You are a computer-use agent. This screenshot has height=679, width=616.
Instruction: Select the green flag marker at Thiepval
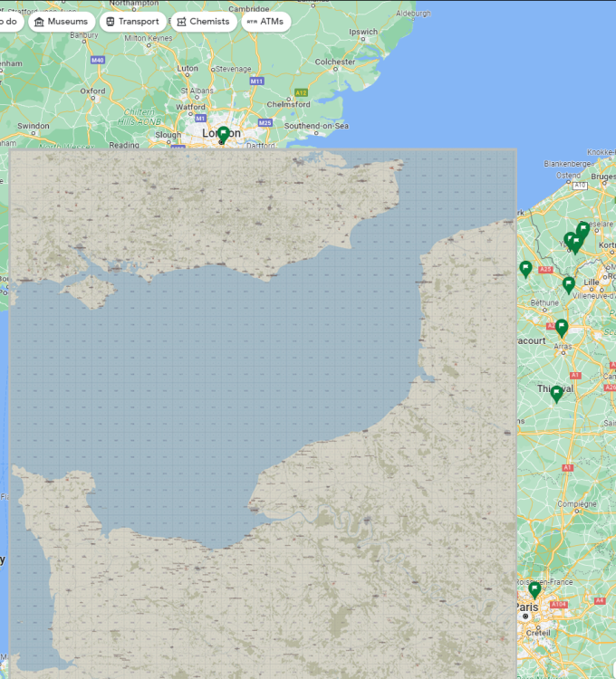coord(556,395)
